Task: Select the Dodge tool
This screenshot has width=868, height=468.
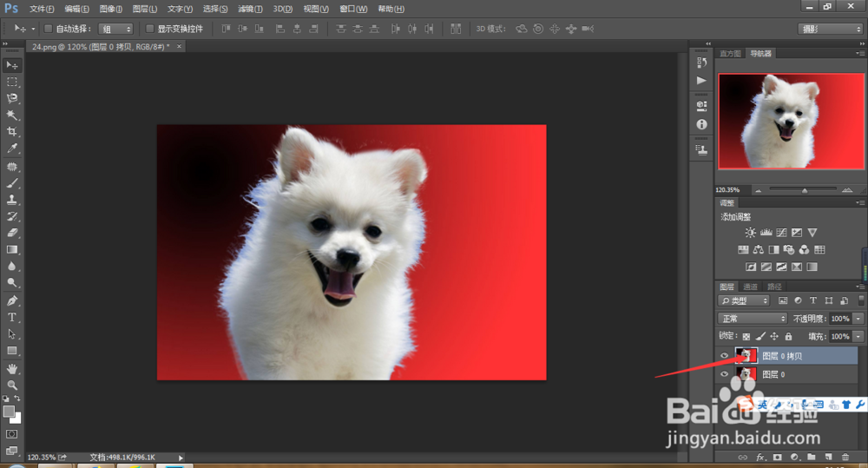Action: pos(12,283)
